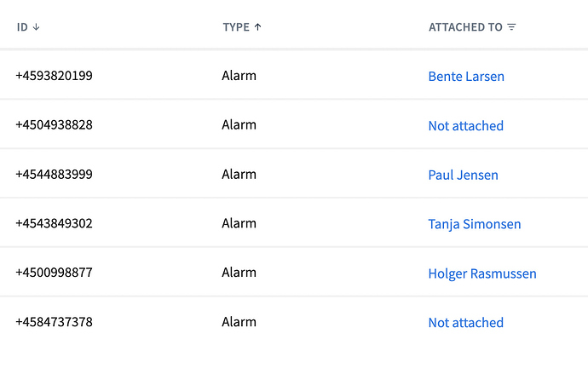Click Alarm type in Bente Larsen's row

(x=239, y=76)
